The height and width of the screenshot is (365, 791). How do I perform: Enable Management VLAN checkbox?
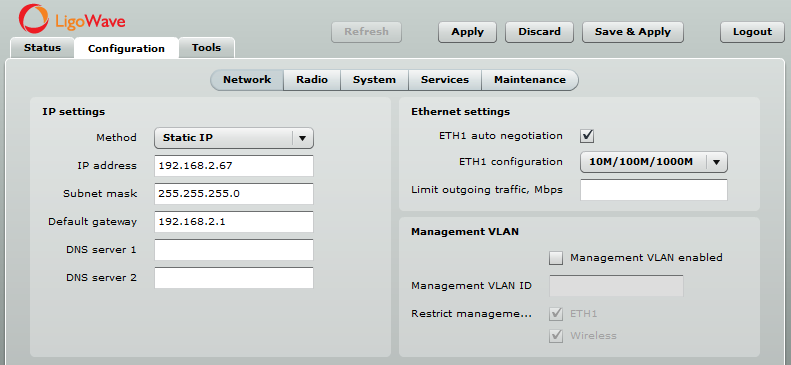coord(556,258)
